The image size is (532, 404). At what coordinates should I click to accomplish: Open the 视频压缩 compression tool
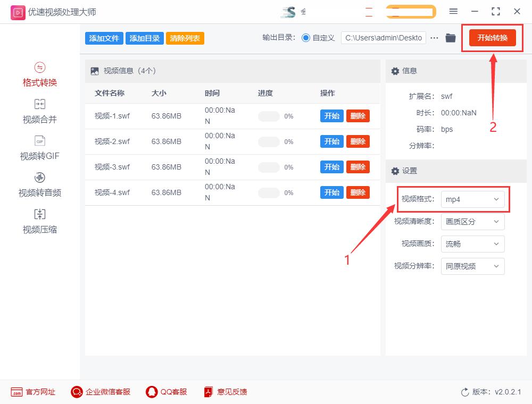(x=39, y=222)
